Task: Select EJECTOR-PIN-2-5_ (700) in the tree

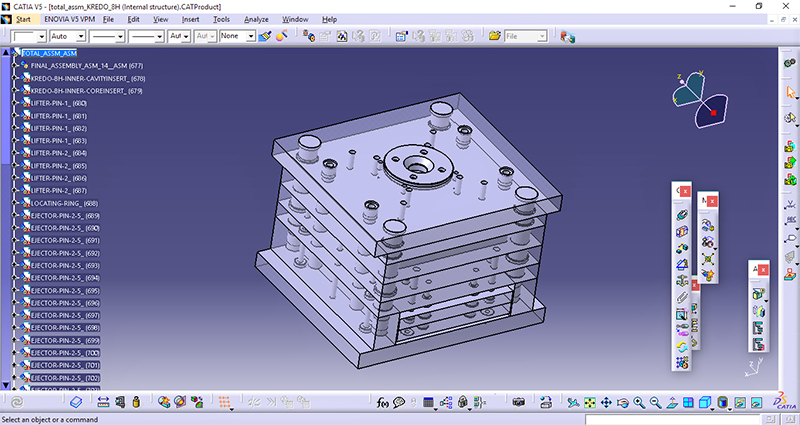Action: point(65,353)
